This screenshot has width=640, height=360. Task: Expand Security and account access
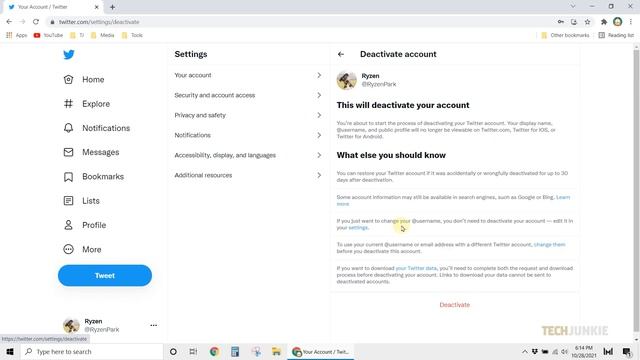point(248,95)
